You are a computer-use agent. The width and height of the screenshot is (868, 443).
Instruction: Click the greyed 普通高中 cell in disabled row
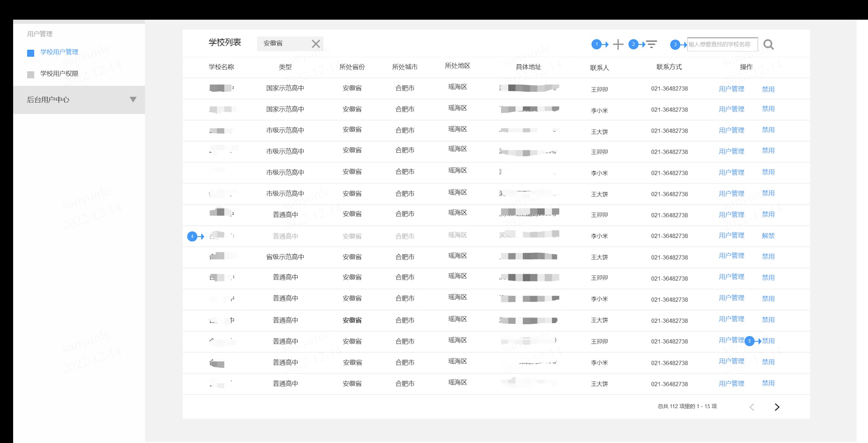(285, 236)
